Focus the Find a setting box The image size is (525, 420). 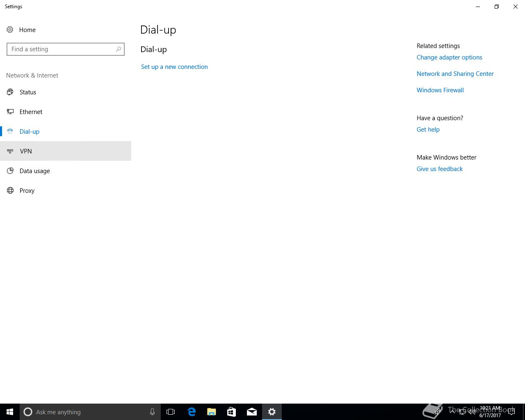[x=66, y=49]
